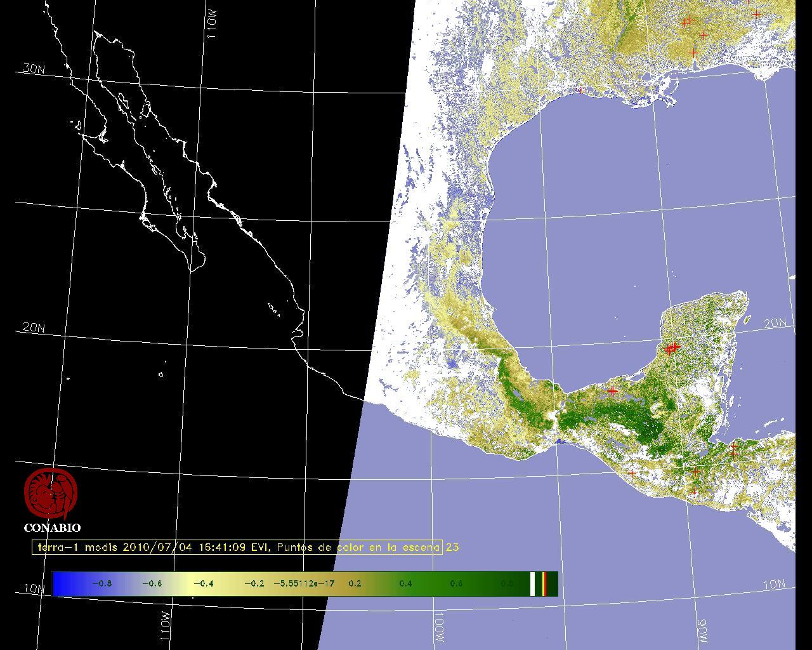Click the Yucatan hotspot cross cluster

672,347
